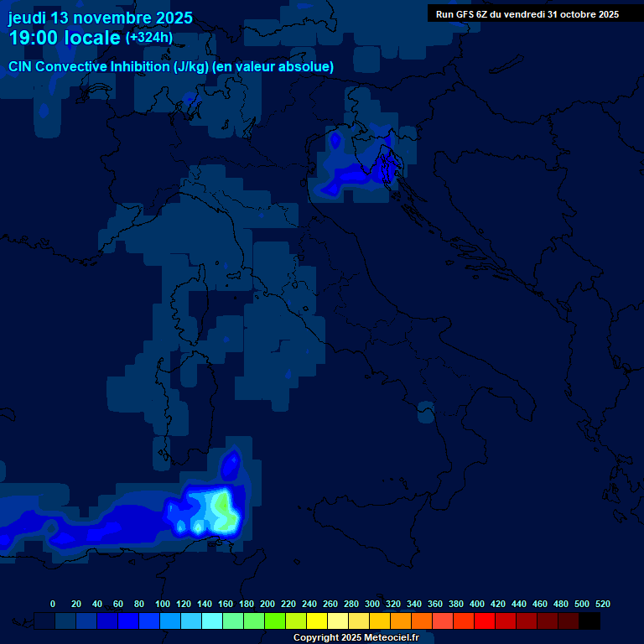Pick the yellow swatch between 240 and 260

pos(317,621)
